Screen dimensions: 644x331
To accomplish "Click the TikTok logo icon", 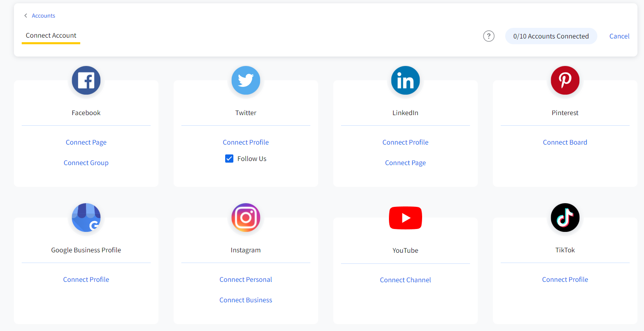I will (x=565, y=218).
